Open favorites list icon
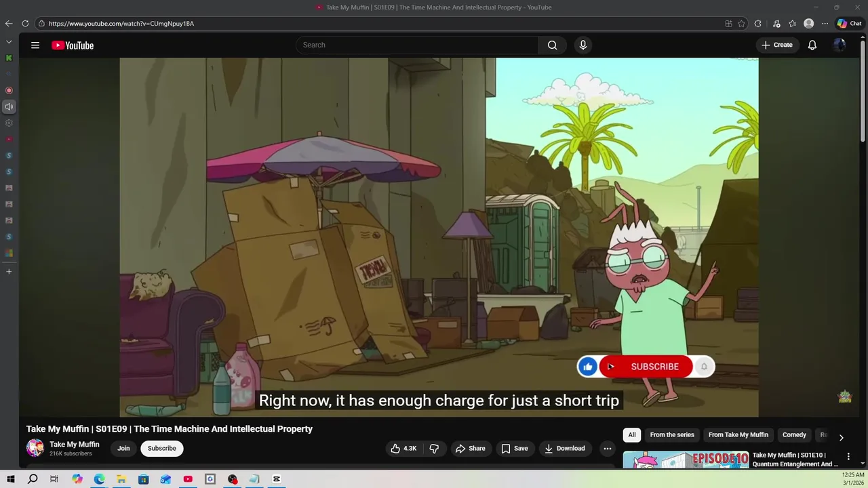868x488 pixels. 792,24
